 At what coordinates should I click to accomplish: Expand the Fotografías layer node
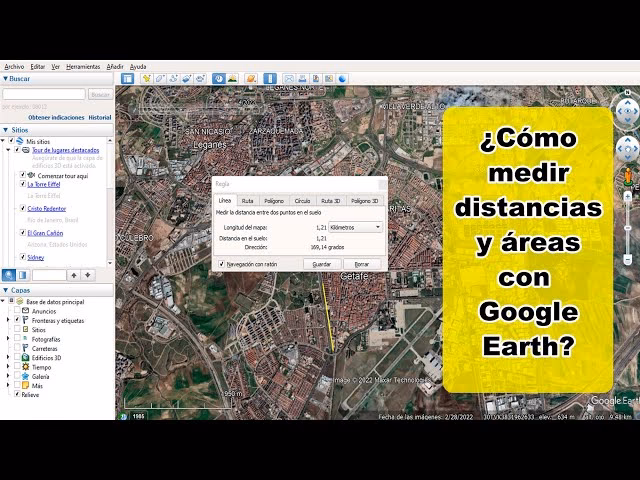tap(8, 339)
